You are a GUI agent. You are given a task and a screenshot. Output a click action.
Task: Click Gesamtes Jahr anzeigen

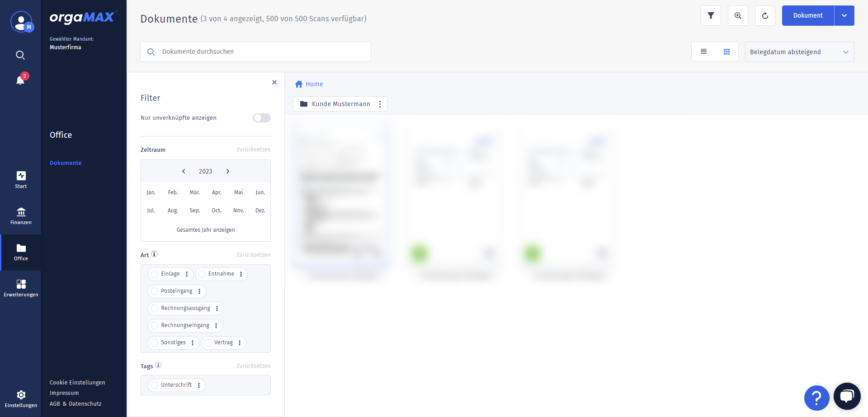coord(206,230)
